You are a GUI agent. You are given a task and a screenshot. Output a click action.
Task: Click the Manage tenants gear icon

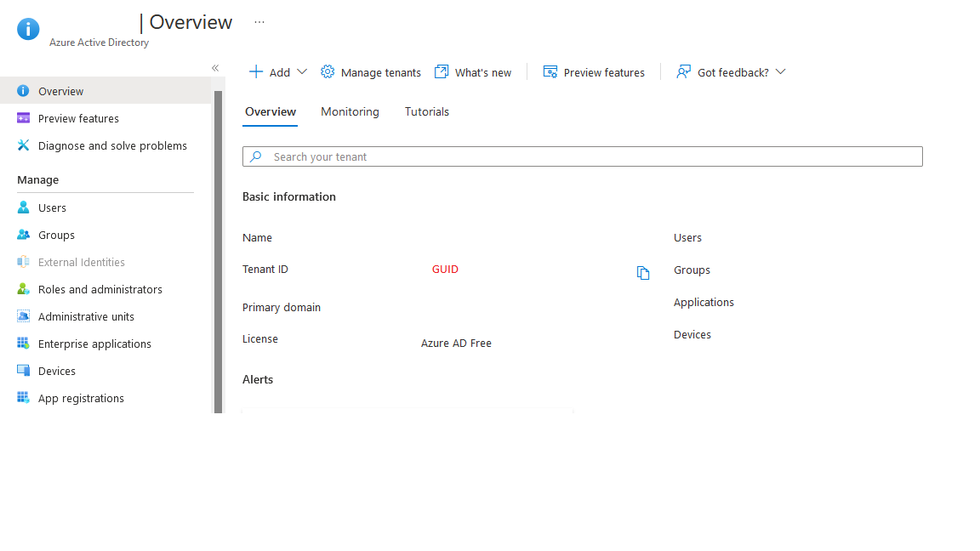[x=328, y=71]
